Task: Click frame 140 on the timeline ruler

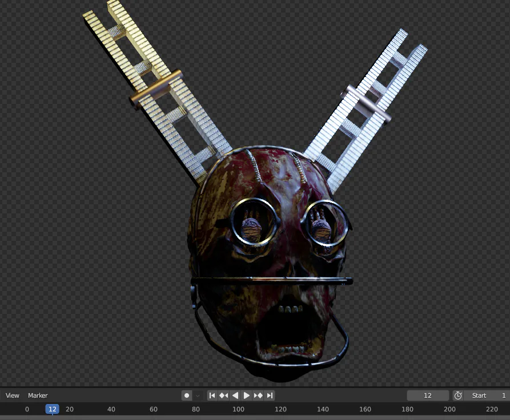Action: (x=323, y=409)
